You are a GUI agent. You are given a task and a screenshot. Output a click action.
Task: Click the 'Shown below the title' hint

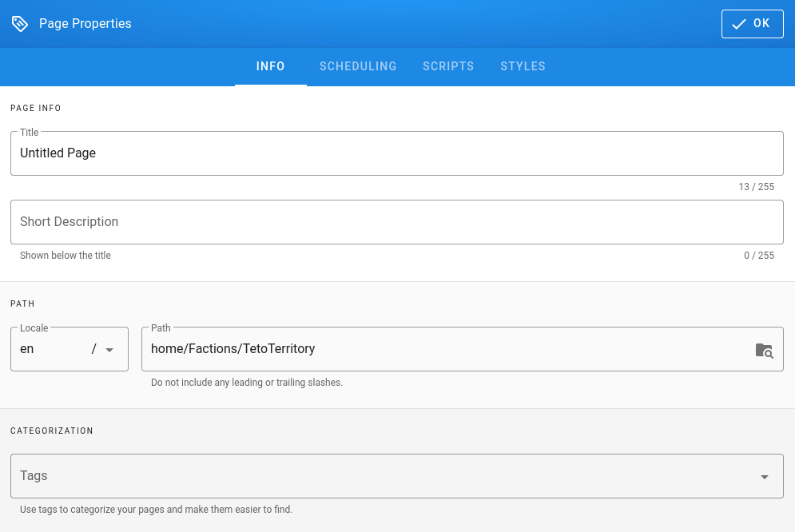[66, 256]
